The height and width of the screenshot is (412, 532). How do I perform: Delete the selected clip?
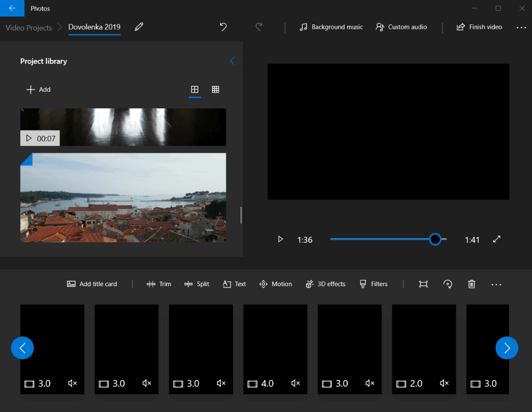(471, 284)
